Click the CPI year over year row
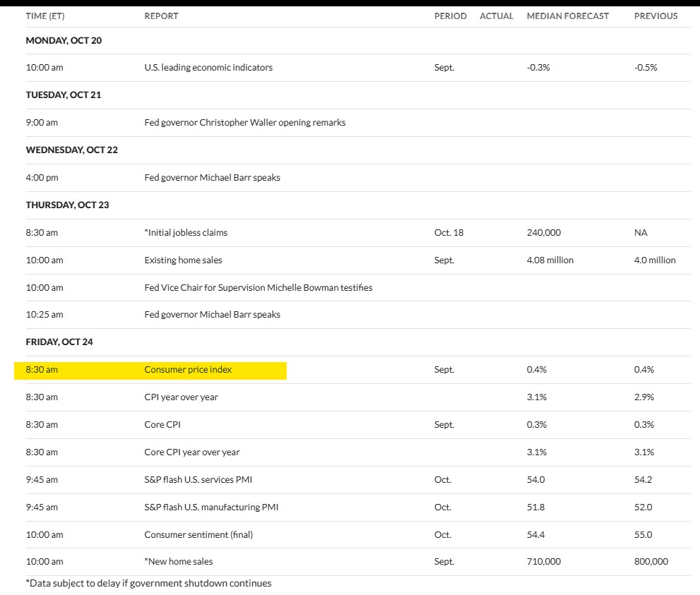Screen dimensions: 700x595 click(181, 397)
